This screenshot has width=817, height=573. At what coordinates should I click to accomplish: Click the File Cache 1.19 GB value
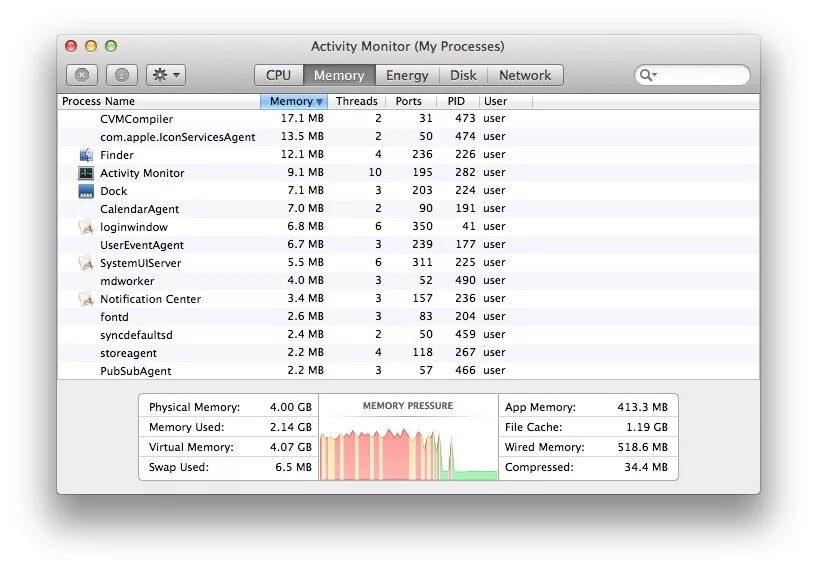click(x=647, y=427)
